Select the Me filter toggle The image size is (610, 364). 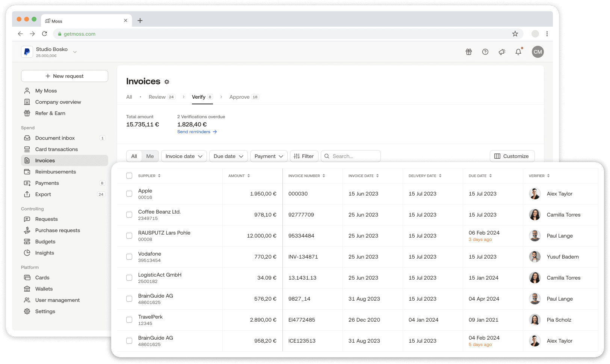(x=150, y=156)
